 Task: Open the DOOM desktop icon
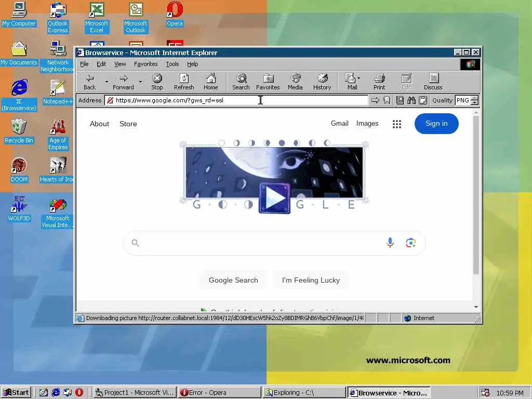pyautogui.click(x=19, y=170)
